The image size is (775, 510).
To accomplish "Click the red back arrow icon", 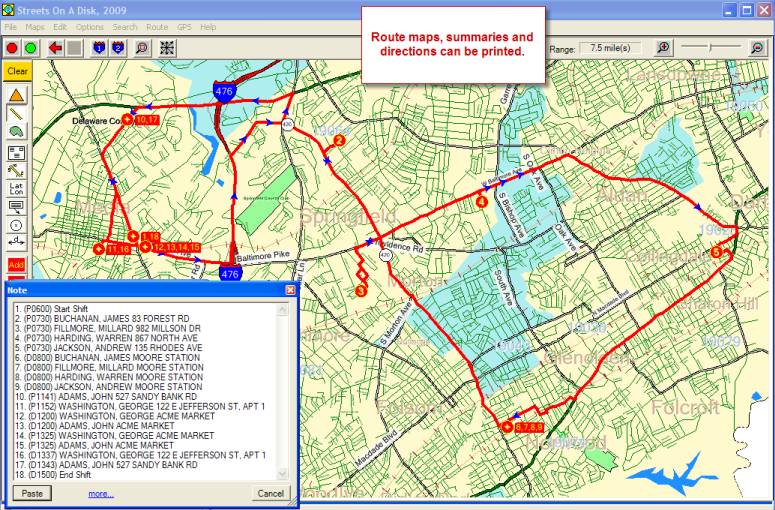I will click(55, 48).
